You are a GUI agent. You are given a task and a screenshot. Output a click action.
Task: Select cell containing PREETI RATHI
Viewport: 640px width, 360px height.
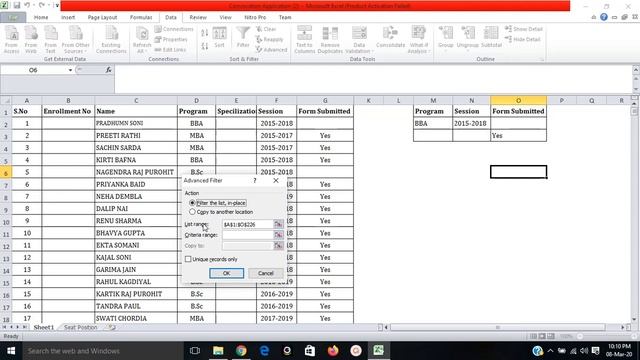[x=136, y=136]
